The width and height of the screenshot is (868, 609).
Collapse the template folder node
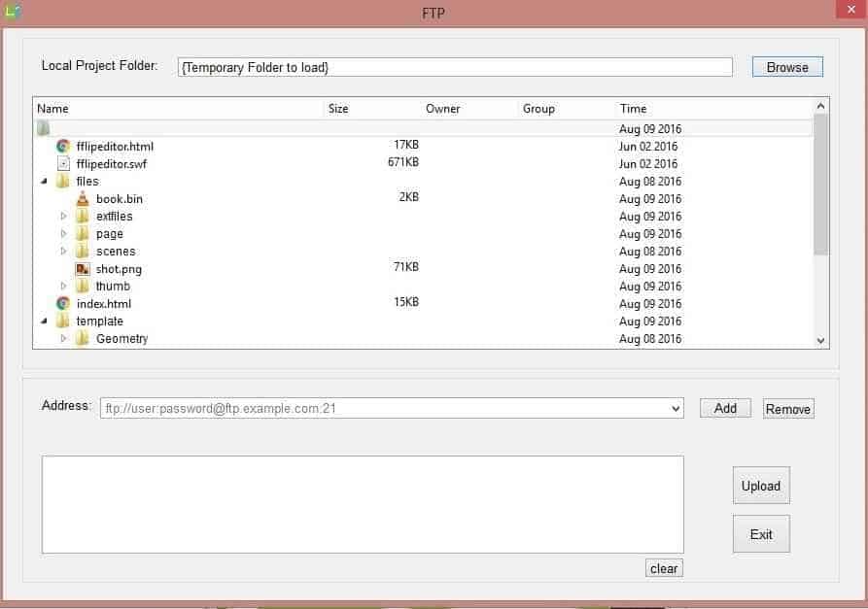45,321
